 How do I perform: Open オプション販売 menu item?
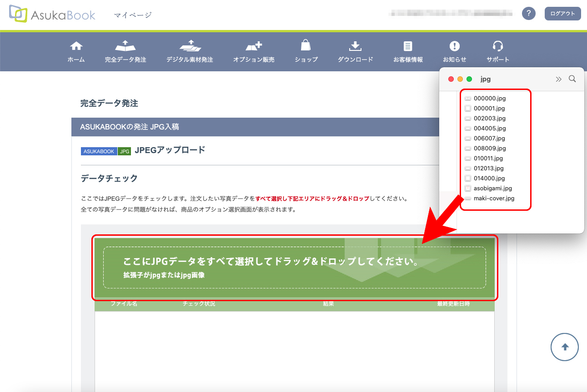click(x=254, y=52)
